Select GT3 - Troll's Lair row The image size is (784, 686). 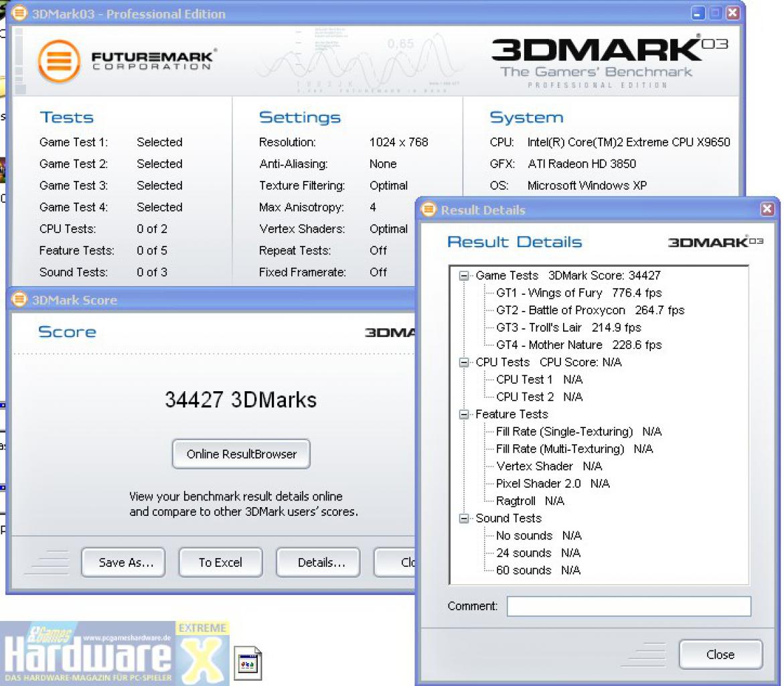(x=568, y=328)
